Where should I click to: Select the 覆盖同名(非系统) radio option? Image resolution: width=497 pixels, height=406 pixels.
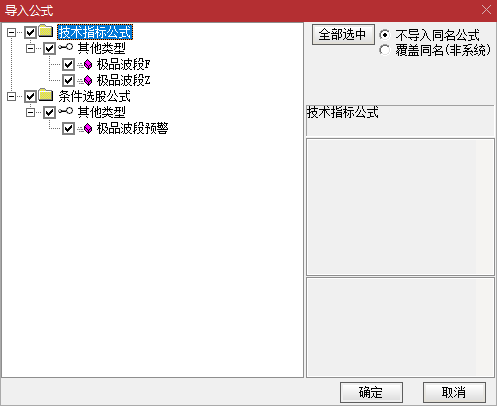click(384, 50)
